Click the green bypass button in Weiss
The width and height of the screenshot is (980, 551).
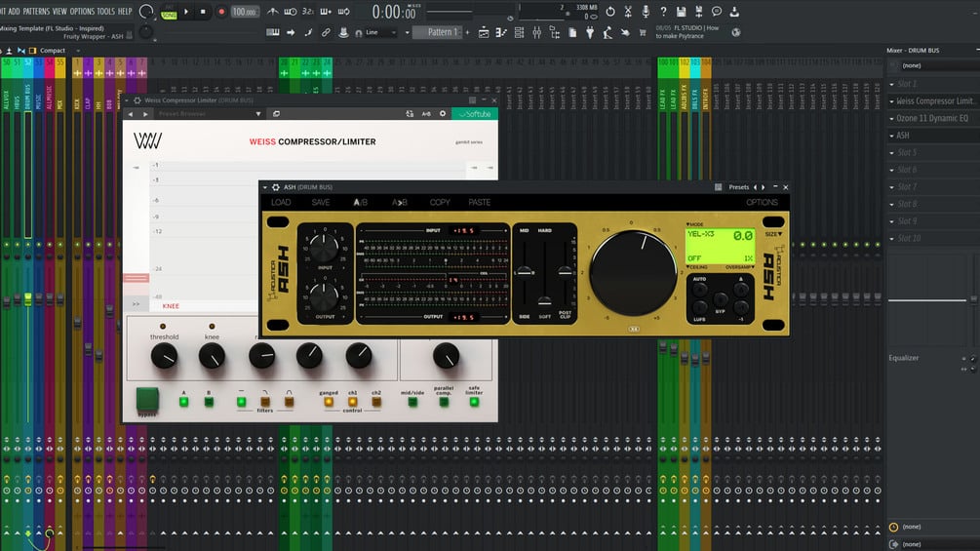[x=147, y=399]
